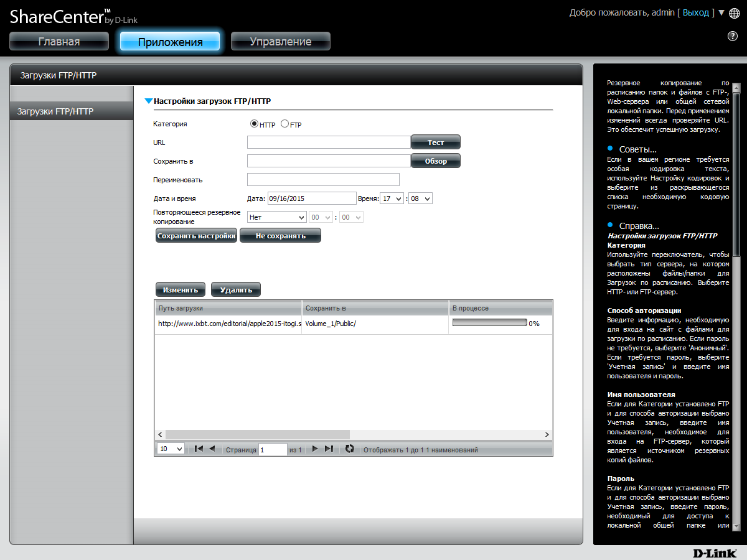Go to previous page in pagination

212,449
